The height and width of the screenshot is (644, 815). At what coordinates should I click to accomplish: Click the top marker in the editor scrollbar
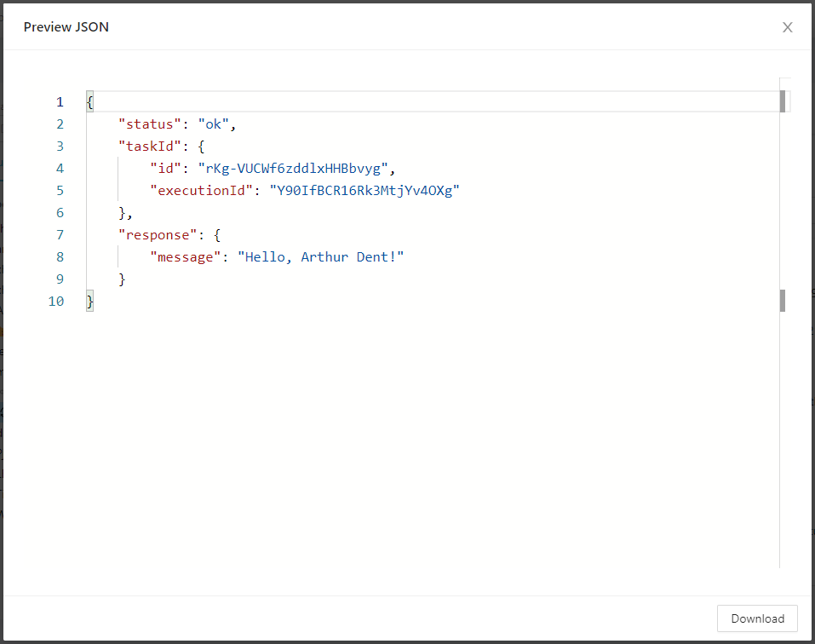[782, 101]
